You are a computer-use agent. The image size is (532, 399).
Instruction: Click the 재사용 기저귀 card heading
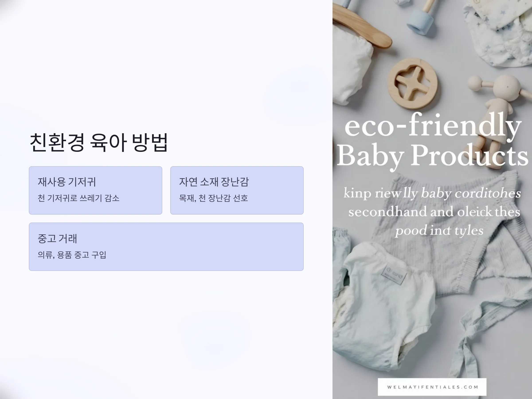[x=67, y=182]
